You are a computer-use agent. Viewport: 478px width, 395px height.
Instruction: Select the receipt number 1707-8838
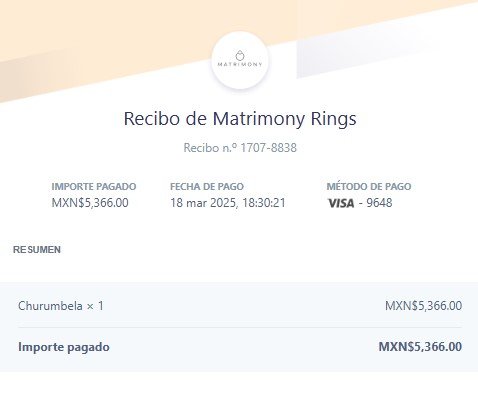coord(268,148)
